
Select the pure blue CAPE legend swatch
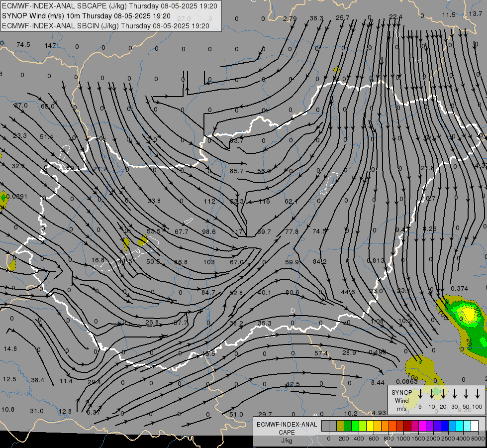pos(444,426)
